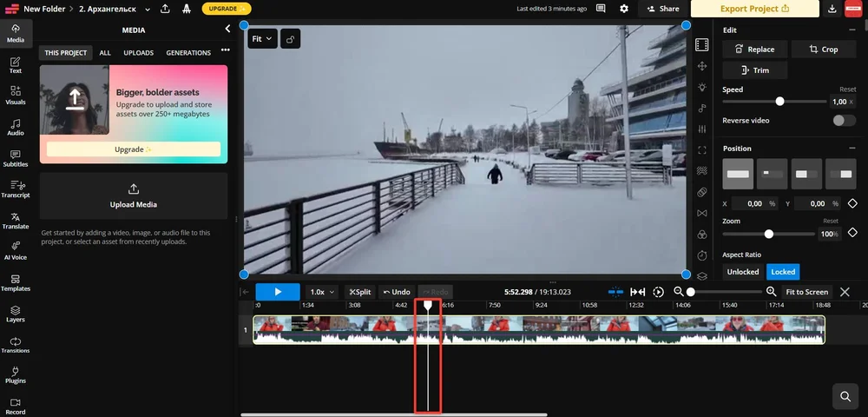Switch to the Uploads tab
Viewport: 868px width, 417px height.
[x=138, y=53]
